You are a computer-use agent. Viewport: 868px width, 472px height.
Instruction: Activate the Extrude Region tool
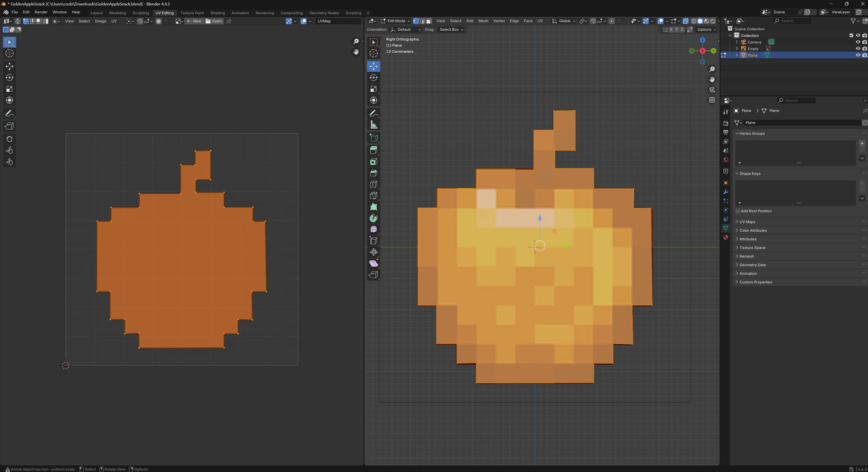click(x=373, y=150)
